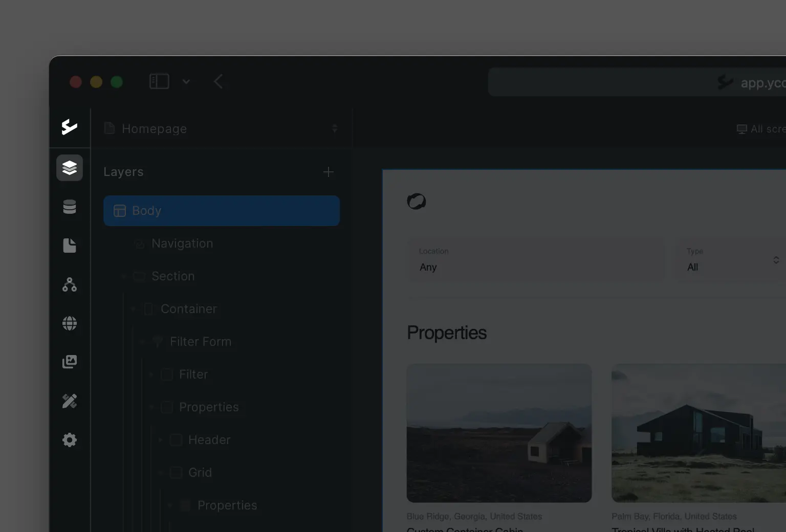The height and width of the screenshot is (532, 786).
Task: Open the Blue Ridge cabin property image
Action: pyautogui.click(x=499, y=433)
